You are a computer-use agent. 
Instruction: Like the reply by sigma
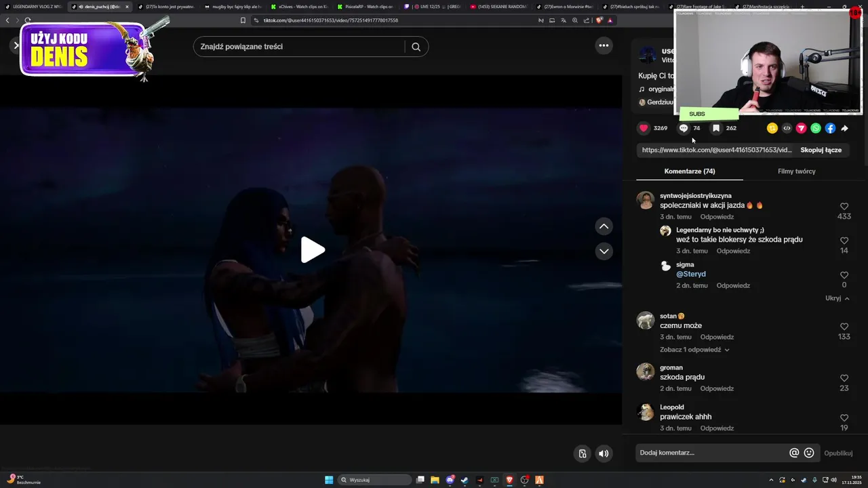pos(844,275)
